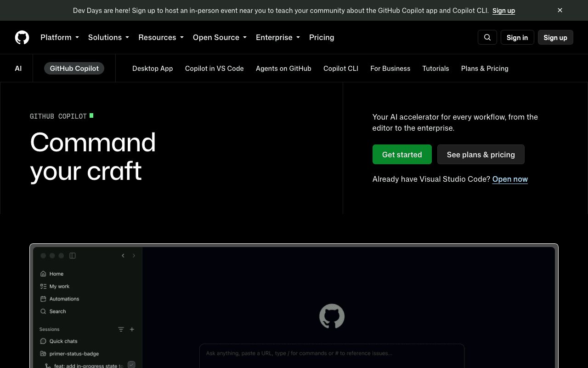Click the Home house icon in preview sidebar

43,274
